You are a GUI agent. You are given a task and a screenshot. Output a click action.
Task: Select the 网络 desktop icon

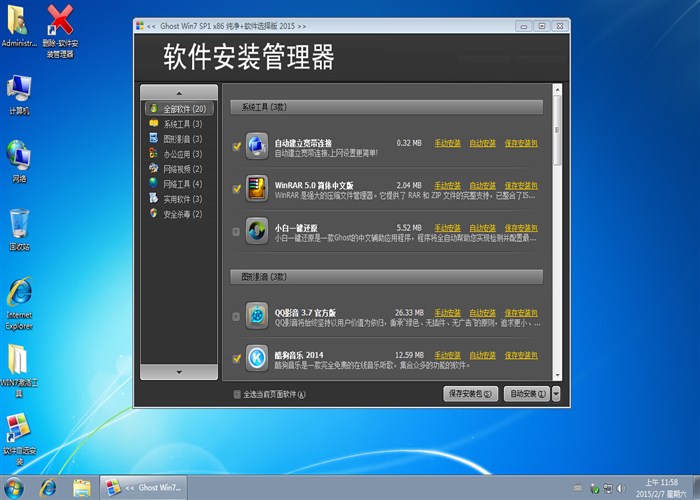click(x=19, y=162)
